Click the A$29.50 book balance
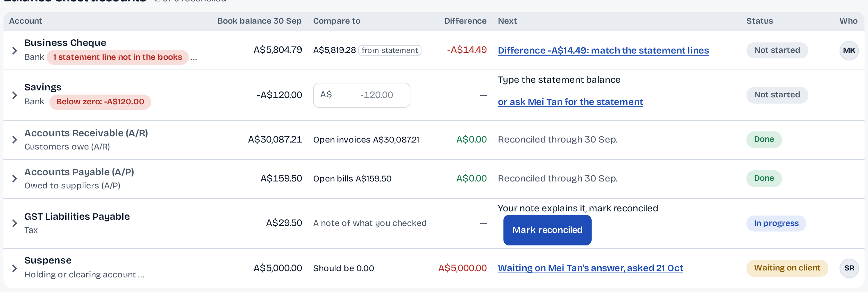Screen dimensions: 868x292 tap(284, 223)
